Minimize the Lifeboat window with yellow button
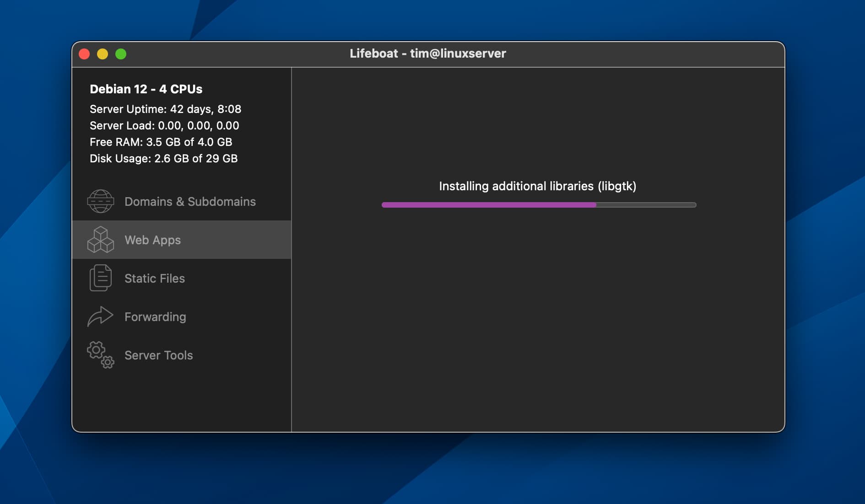Image resolution: width=865 pixels, height=504 pixels. tap(103, 54)
